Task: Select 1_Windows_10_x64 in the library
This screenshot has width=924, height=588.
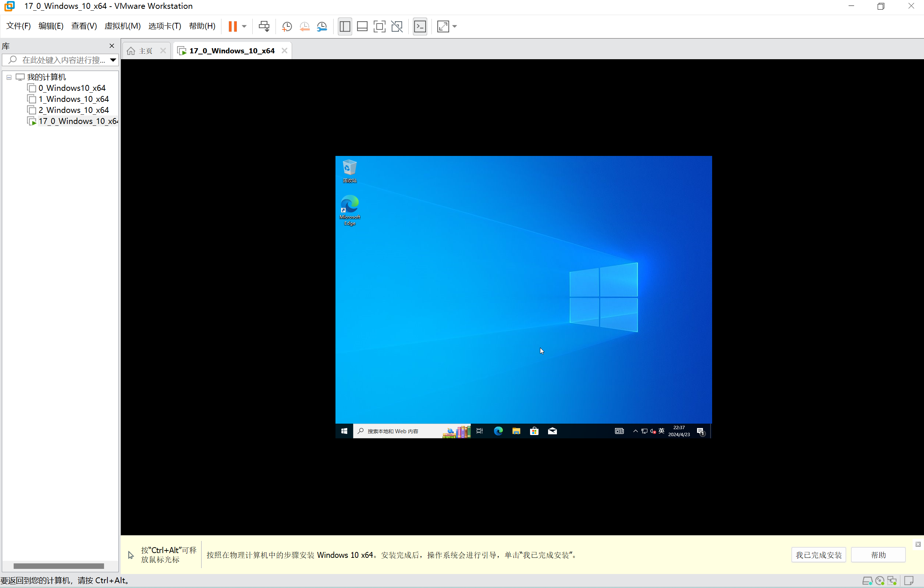Action: (x=73, y=99)
